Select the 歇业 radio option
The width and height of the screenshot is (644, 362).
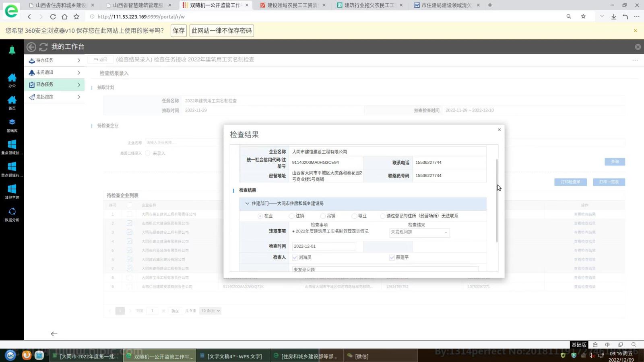[355, 216]
